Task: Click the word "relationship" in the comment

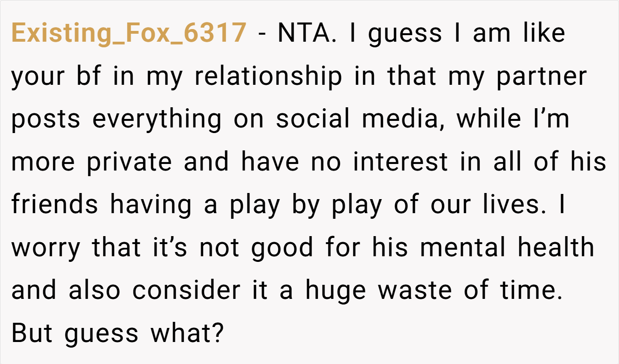Action: [268, 76]
